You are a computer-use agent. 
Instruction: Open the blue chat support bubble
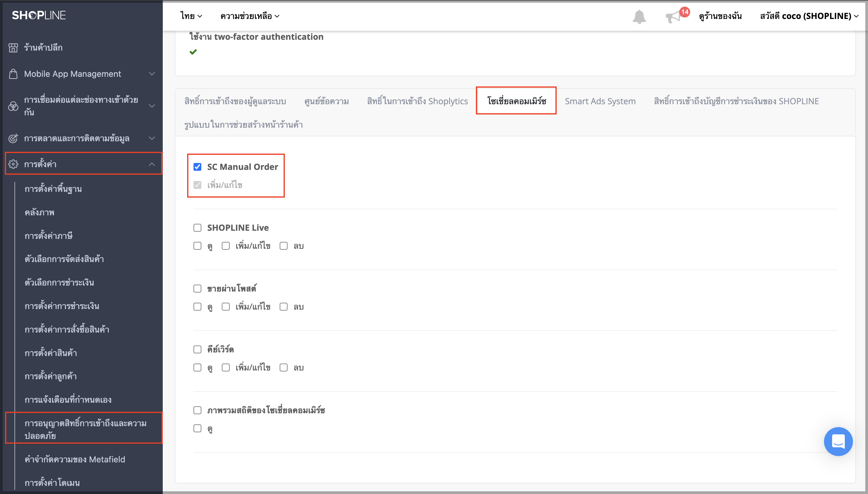pos(838,441)
